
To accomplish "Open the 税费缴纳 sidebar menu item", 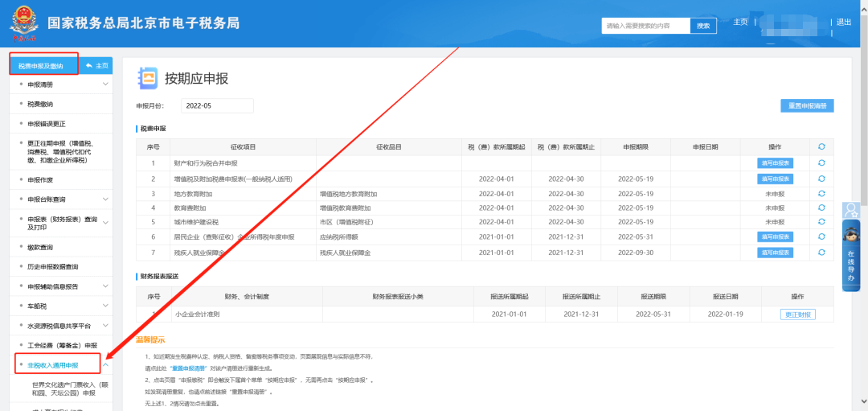I will [40, 104].
